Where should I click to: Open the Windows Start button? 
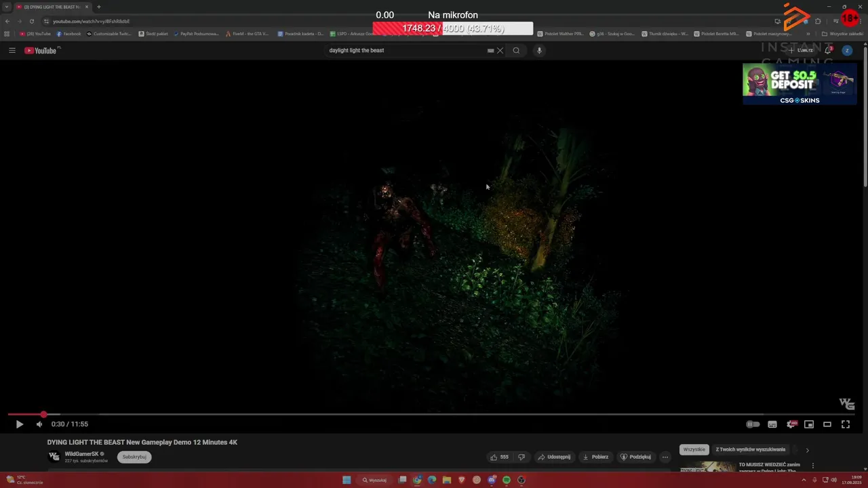coord(347,480)
